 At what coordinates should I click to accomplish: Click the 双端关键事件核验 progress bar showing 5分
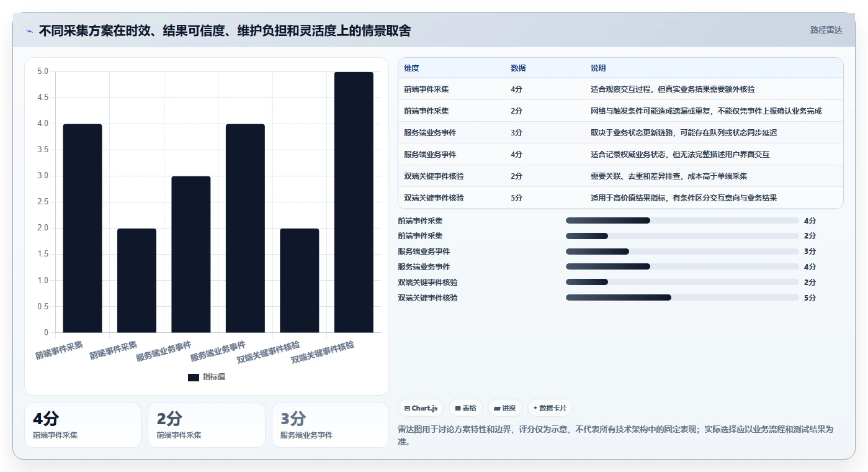pos(682,297)
